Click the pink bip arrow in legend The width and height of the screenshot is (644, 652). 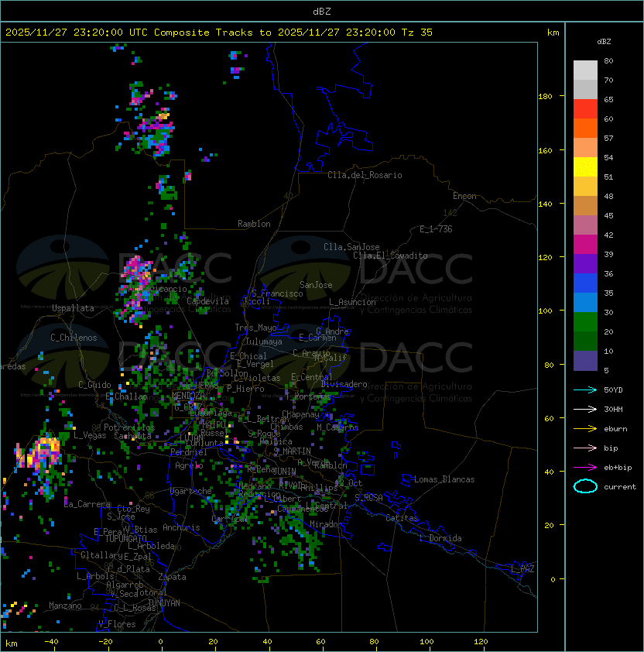coord(585,448)
